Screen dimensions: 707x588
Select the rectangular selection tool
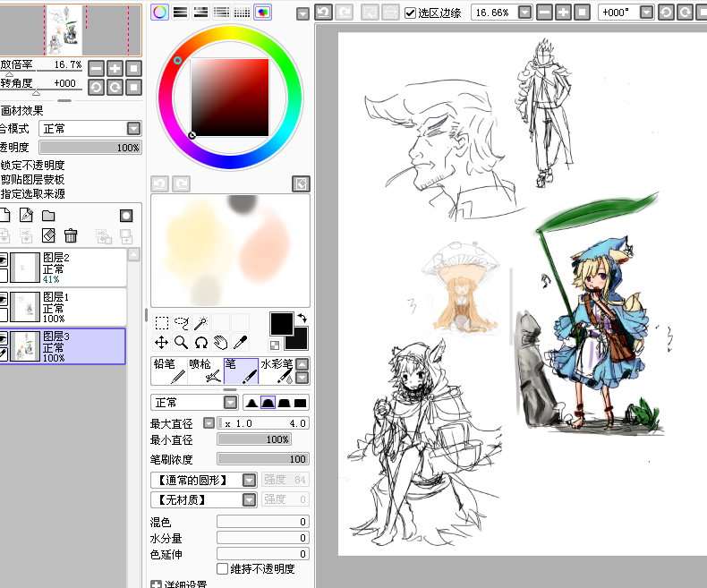(161, 323)
